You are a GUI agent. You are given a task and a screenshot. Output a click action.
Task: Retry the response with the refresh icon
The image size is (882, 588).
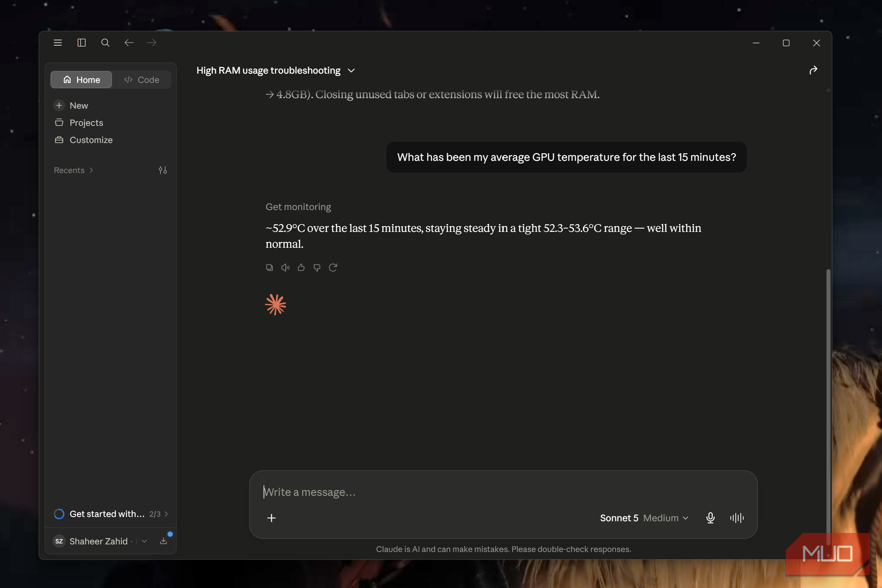333,267
